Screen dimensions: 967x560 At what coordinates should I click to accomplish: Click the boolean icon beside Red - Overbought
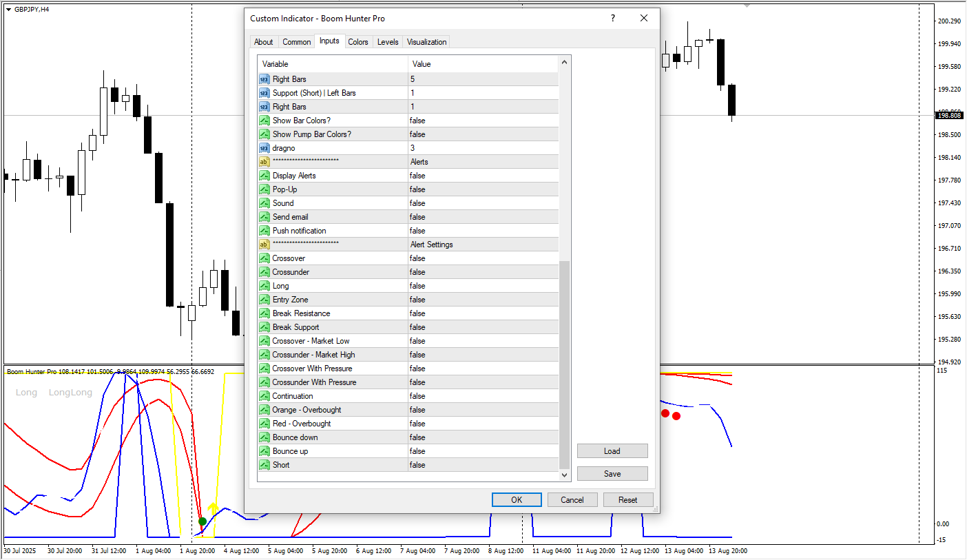point(264,424)
